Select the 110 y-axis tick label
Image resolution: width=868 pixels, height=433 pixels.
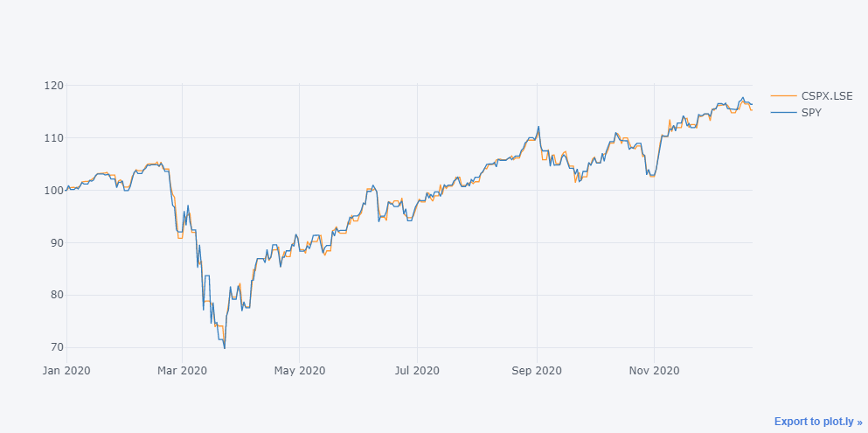click(x=52, y=138)
